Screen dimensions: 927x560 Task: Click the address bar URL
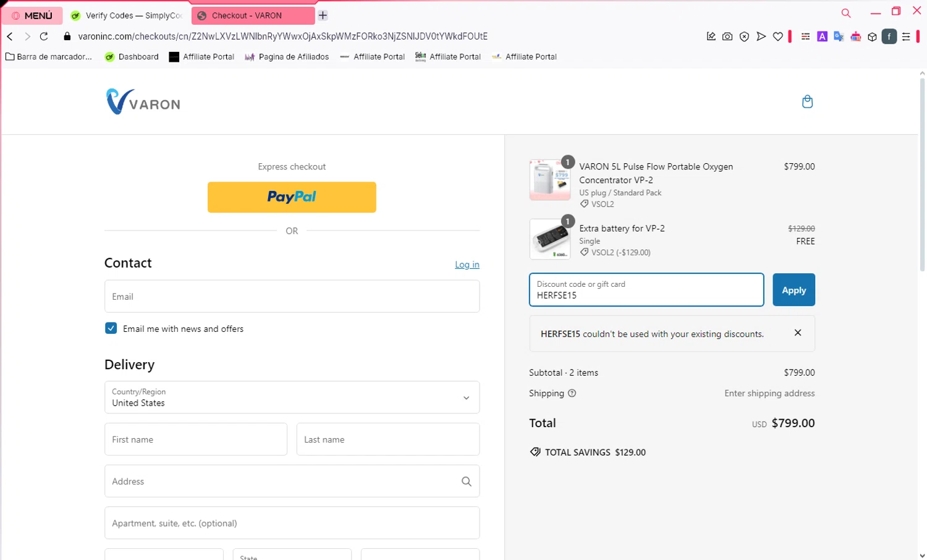coord(282,36)
